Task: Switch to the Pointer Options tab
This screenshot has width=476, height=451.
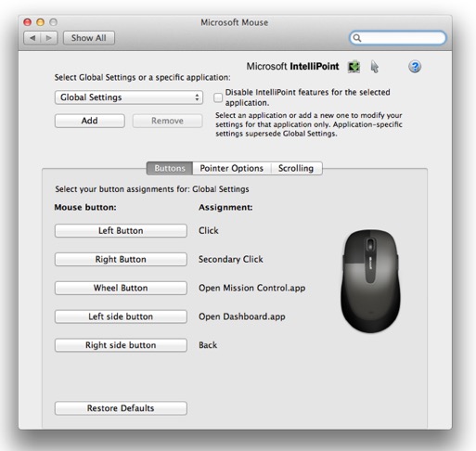Action: (x=232, y=168)
